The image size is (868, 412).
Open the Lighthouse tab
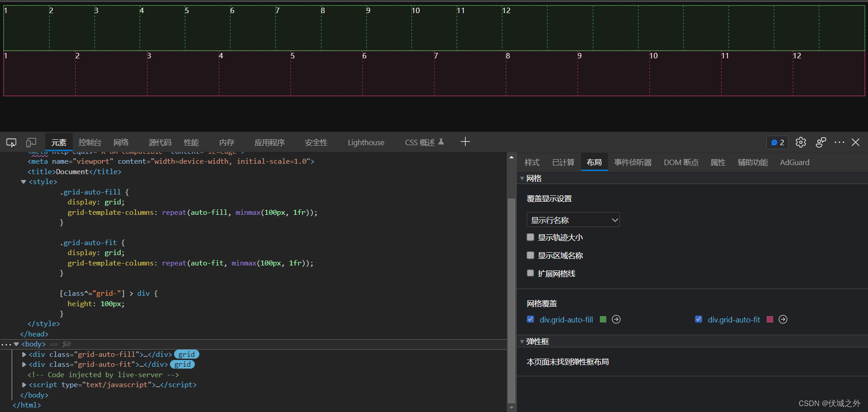click(x=366, y=142)
